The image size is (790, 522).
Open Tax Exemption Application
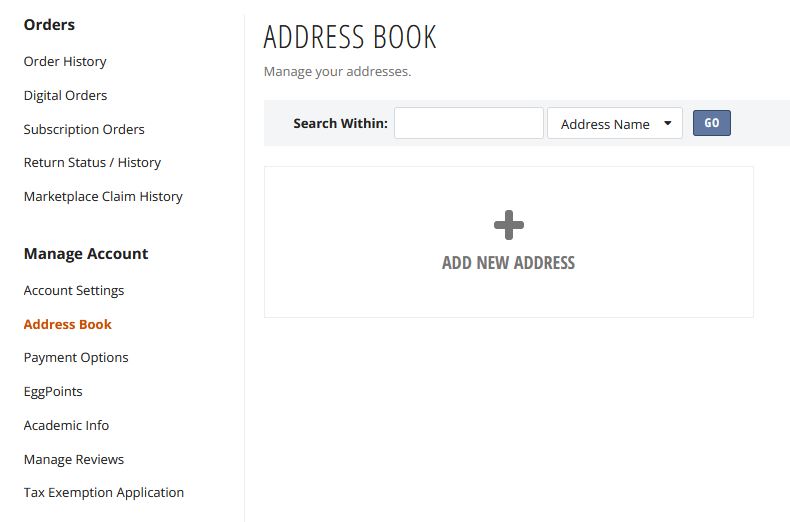[104, 493]
